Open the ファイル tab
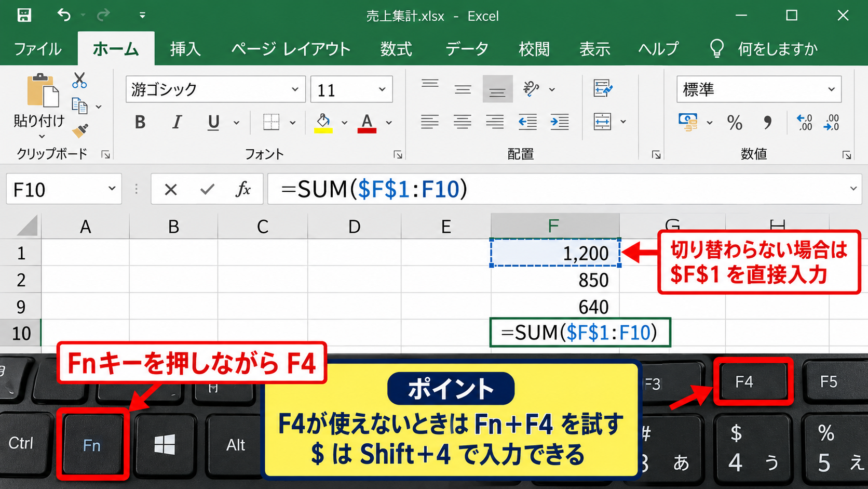Screen dimensions: 868x489 pos(37,49)
